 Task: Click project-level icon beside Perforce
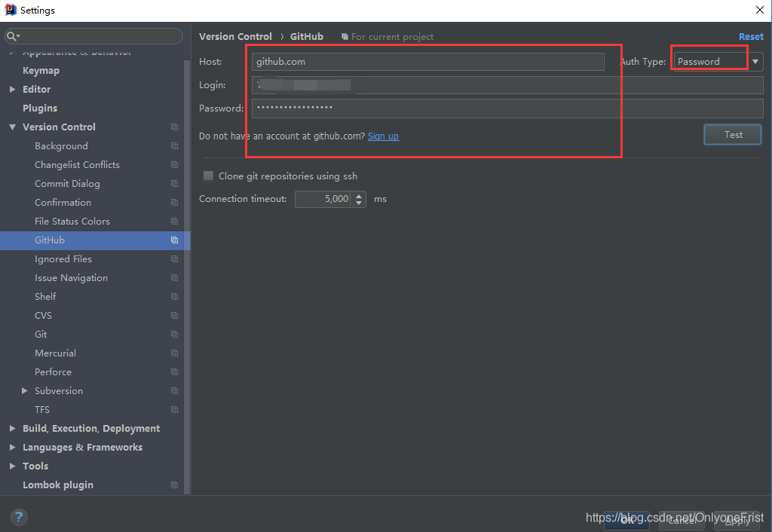(174, 372)
